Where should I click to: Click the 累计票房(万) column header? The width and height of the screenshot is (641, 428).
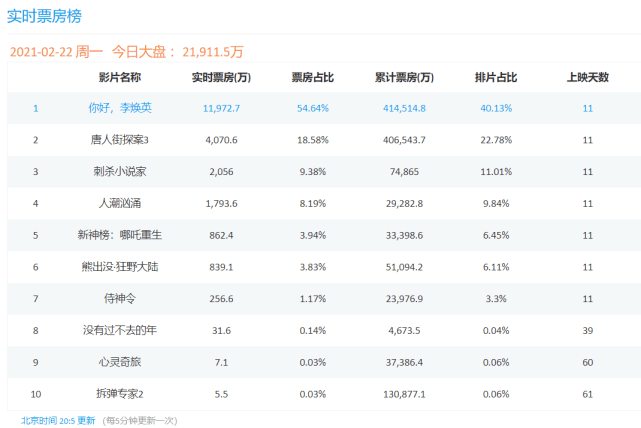(404, 77)
